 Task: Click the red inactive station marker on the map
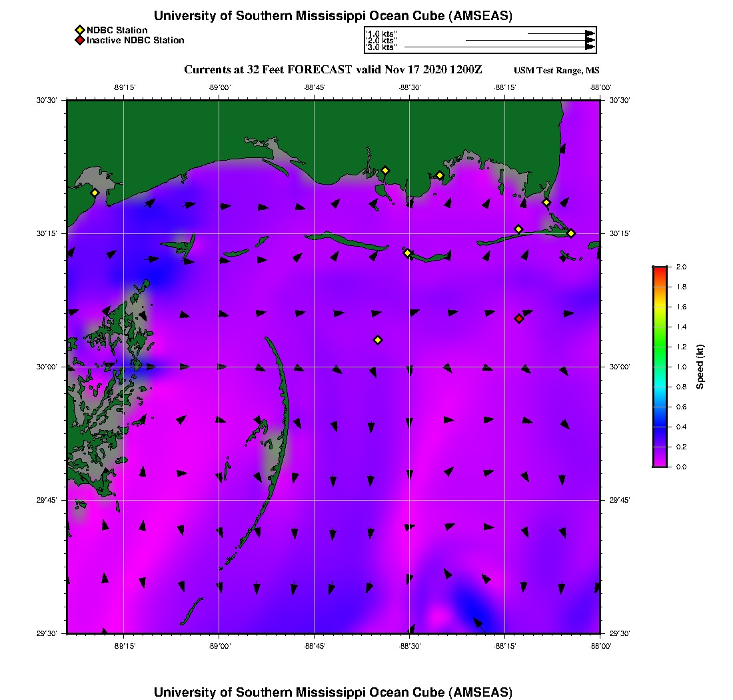[x=519, y=319]
